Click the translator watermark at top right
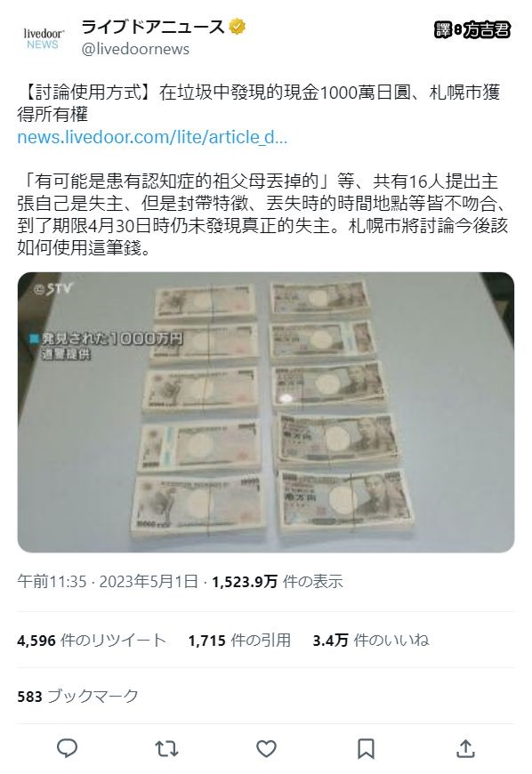 pos(472,30)
